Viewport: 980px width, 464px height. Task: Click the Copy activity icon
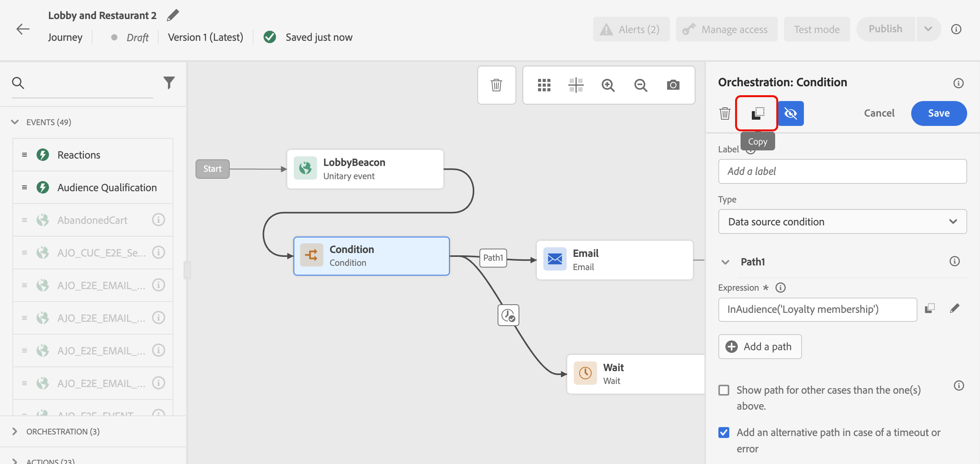757,113
